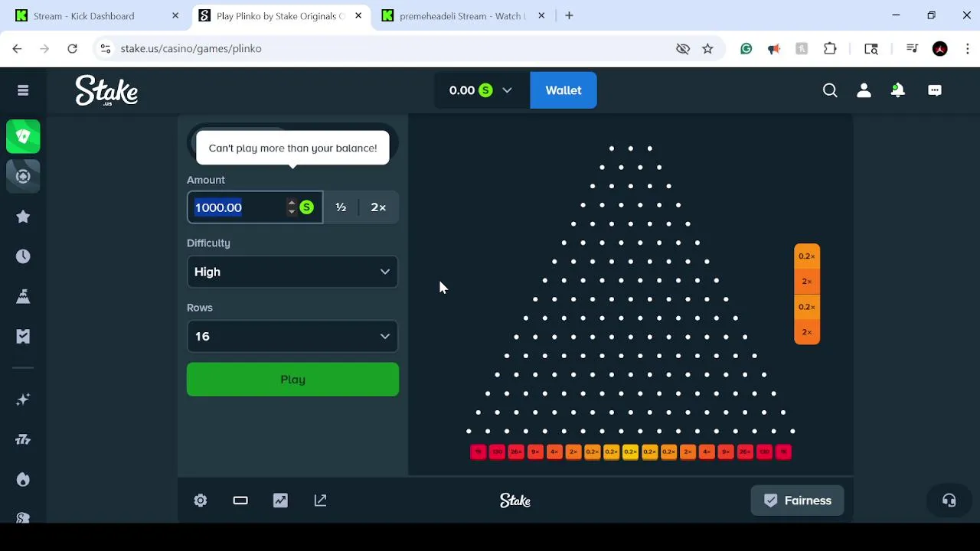This screenshot has width=980, height=551.
Task: Open the hamburger sidebar menu
Action: (x=23, y=90)
